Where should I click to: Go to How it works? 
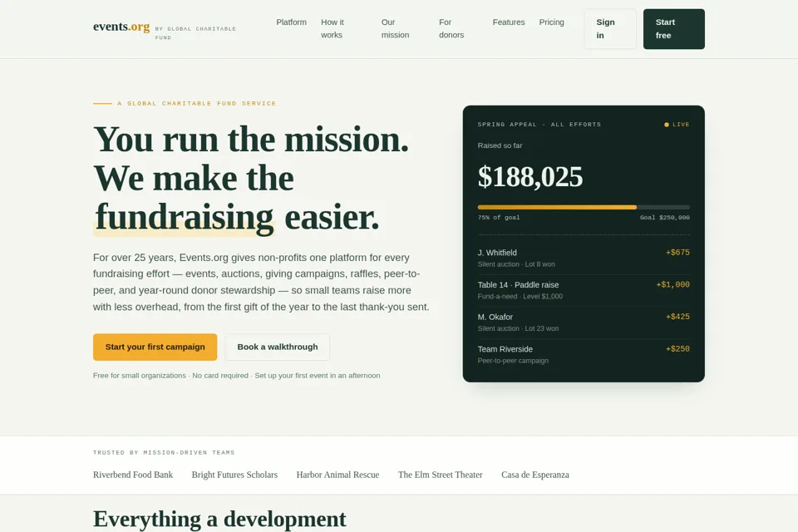[x=332, y=28]
